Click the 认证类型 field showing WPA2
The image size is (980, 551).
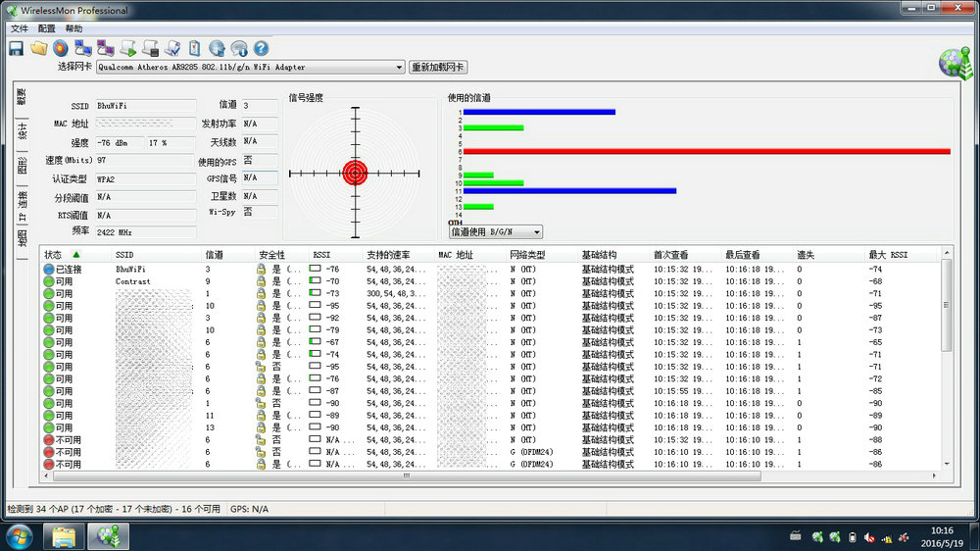tap(145, 178)
